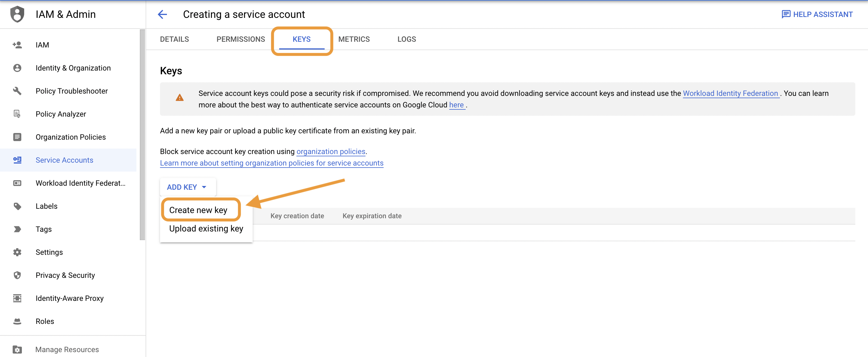Viewport: 868px width, 357px height.
Task: Click the Identity-Aware Proxy icon
Action: click(x=17, y=298)
